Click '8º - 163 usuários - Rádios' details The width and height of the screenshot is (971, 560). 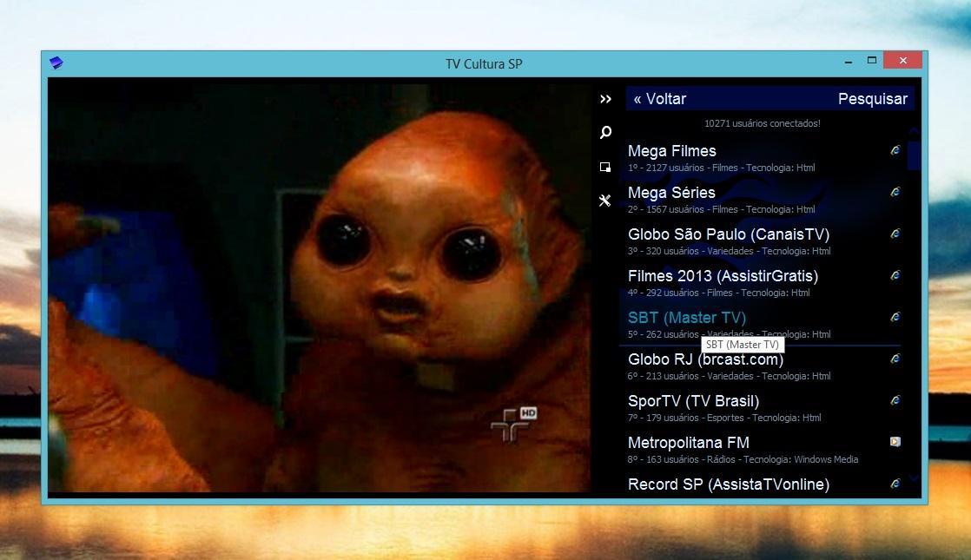point(743,459)
